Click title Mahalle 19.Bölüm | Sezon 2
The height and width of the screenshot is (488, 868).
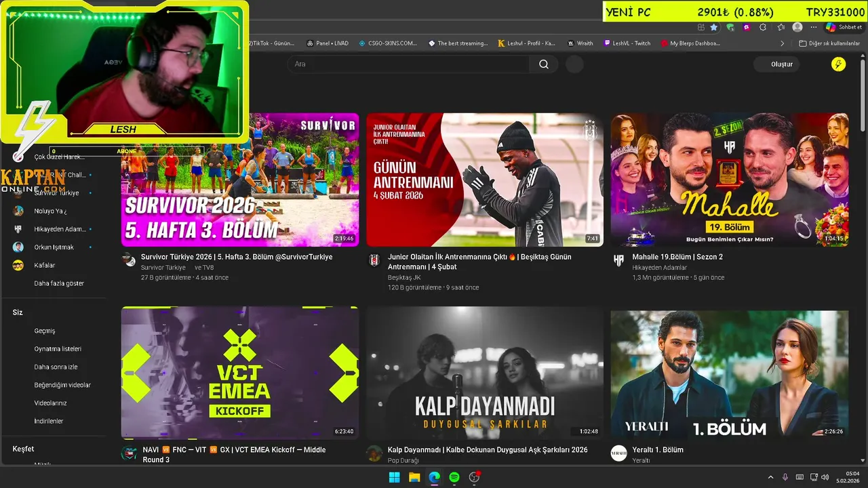(677, 257)
